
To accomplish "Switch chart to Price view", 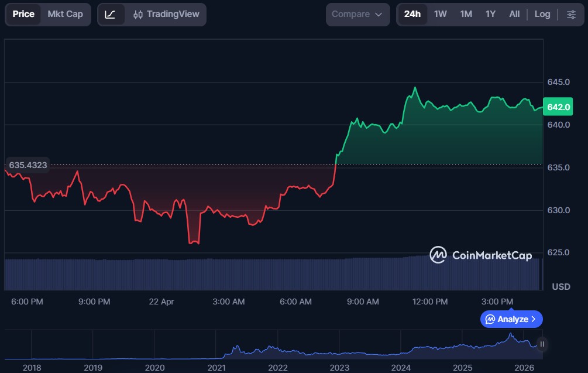I will click(x=23, y=14).
